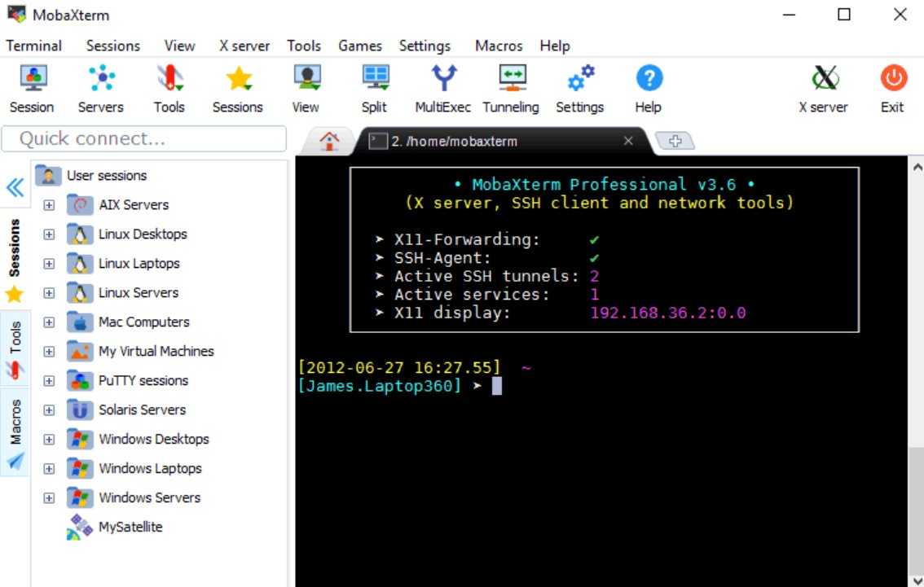Click the User sessions root icon
The image size is (924, 587).
pos(48,176)
